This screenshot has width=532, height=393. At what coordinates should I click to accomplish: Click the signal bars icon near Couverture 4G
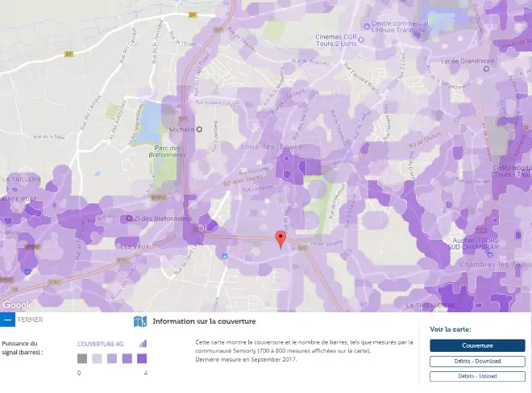point(143,343)
